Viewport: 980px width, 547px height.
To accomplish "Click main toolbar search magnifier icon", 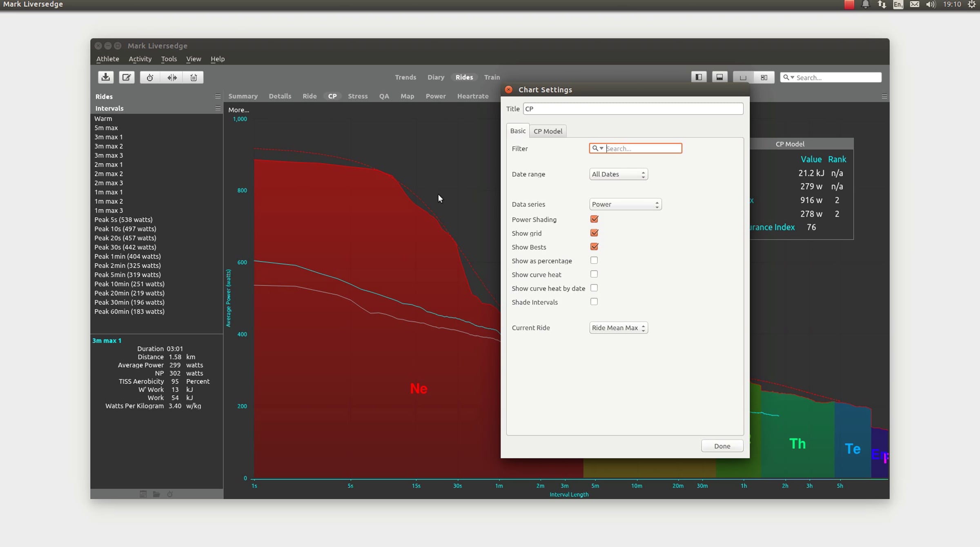I will coord(786,77).
